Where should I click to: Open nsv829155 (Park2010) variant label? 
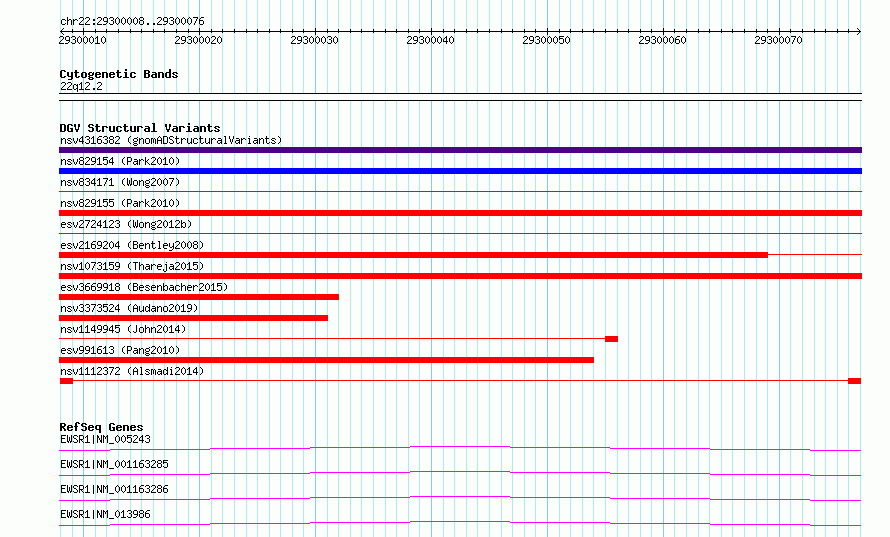point(120,203)
